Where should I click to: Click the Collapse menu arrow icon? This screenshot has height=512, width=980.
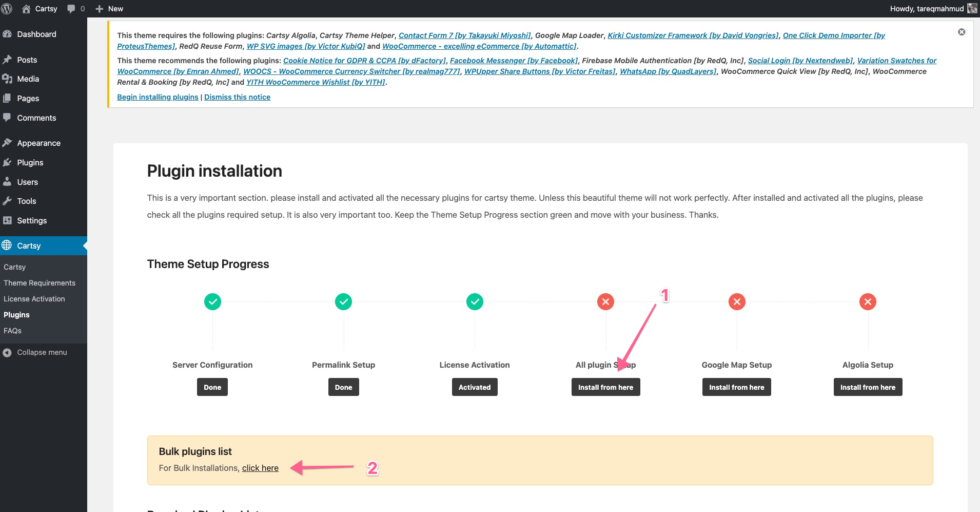[x=7, y=352]
